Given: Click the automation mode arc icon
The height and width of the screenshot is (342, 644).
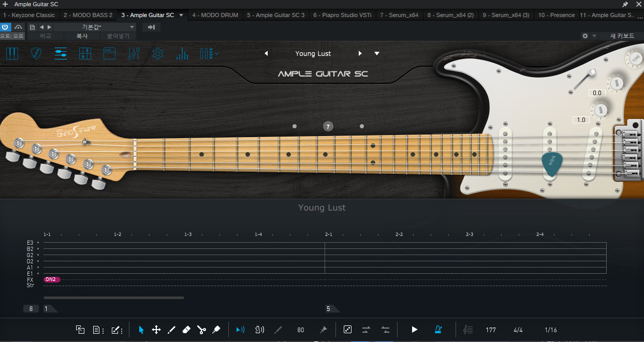Looking at the screenshot, I should click(18, 27).
